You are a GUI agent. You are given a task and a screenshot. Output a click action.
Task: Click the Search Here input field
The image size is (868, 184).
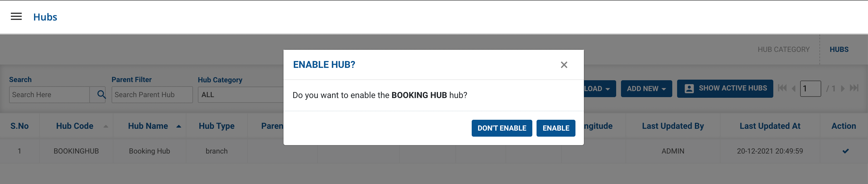(x=49, y=95)
